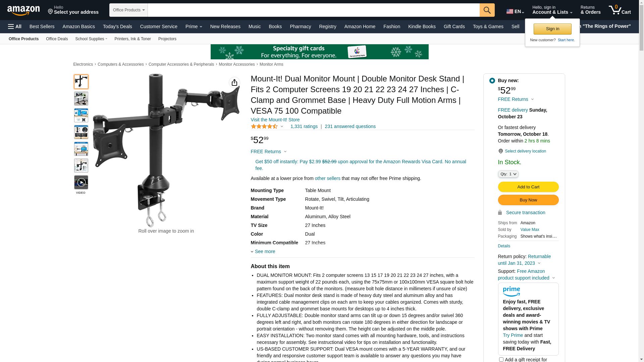Open the Office Products search category dropdown

pos(128,10)
